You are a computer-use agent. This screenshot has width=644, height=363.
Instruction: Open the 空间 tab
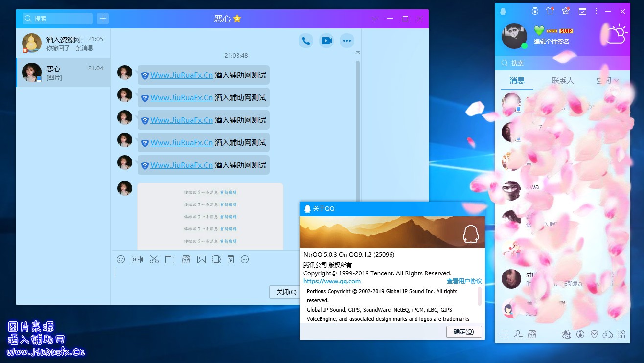click(603, 80)
